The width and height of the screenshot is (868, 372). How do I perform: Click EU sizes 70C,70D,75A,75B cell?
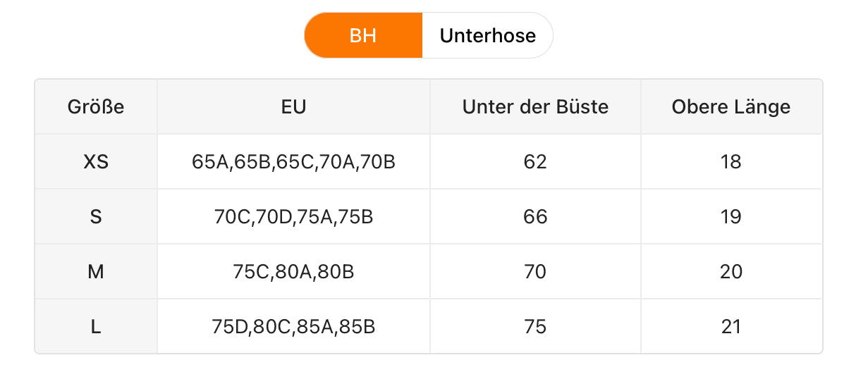click(293, 217)
